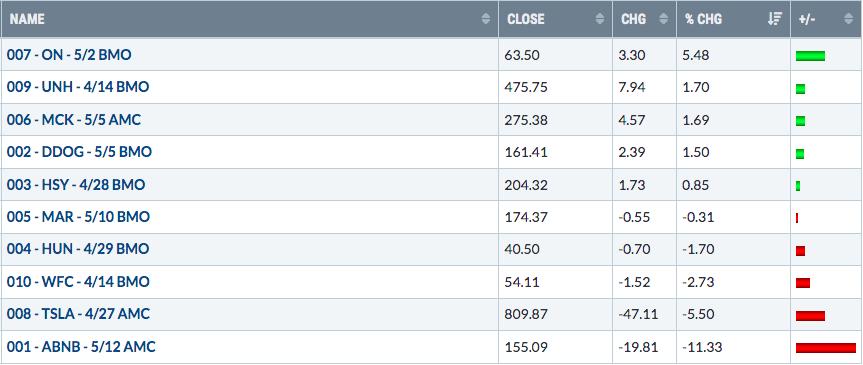Click the CLOSE column sort icon
This screenshot has width=863, height=365.
[600, 19]
